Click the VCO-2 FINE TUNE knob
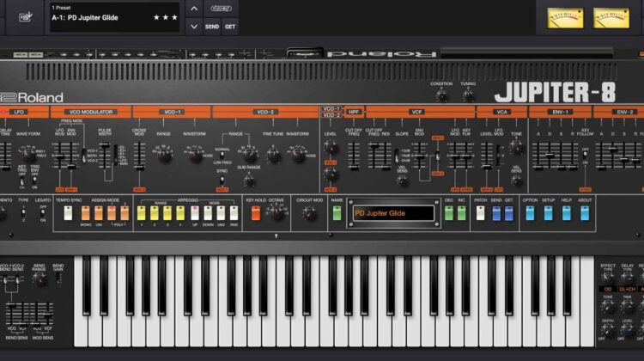Screen dimensions: 644x361 tap(273, 155)
